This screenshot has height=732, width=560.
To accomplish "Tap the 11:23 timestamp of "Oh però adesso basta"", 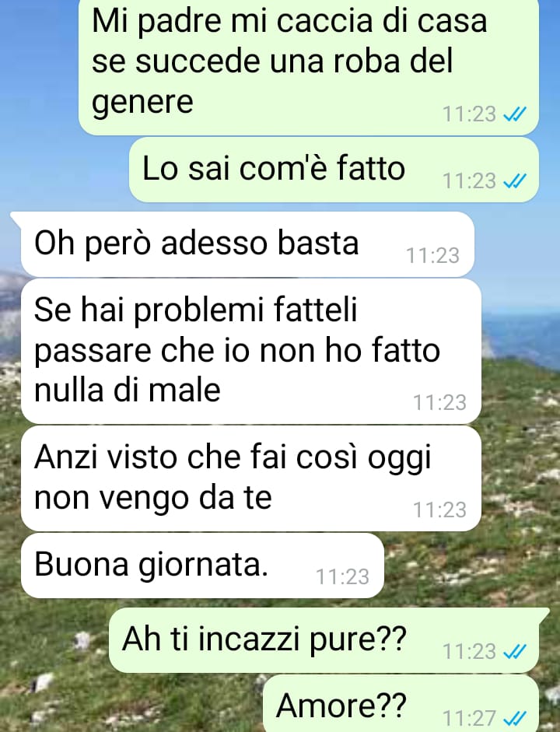I will click(432, 256).
